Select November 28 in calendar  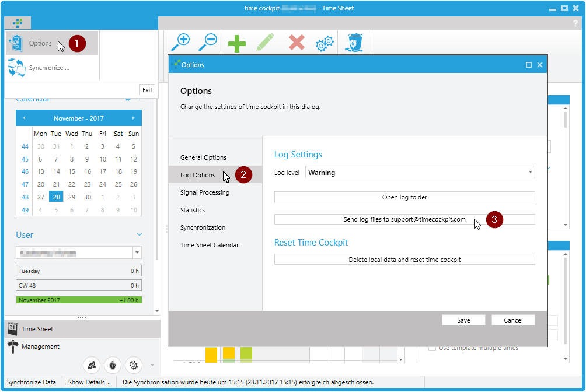point(57,197)
